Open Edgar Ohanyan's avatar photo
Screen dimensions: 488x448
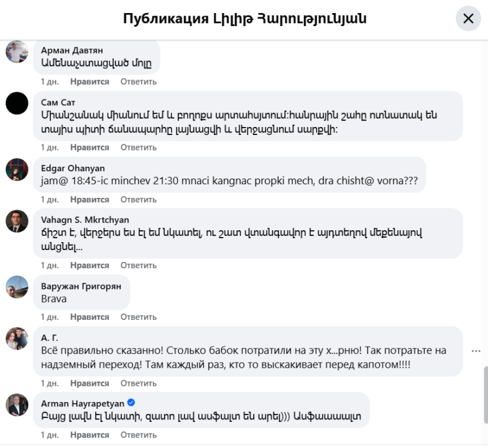17,169
